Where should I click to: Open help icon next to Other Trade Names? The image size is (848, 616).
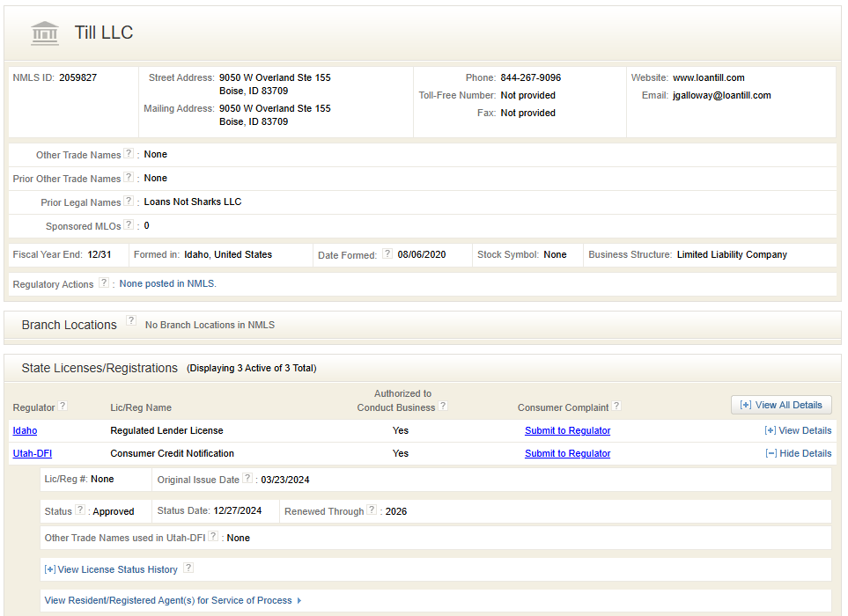(x=129, y=153)
